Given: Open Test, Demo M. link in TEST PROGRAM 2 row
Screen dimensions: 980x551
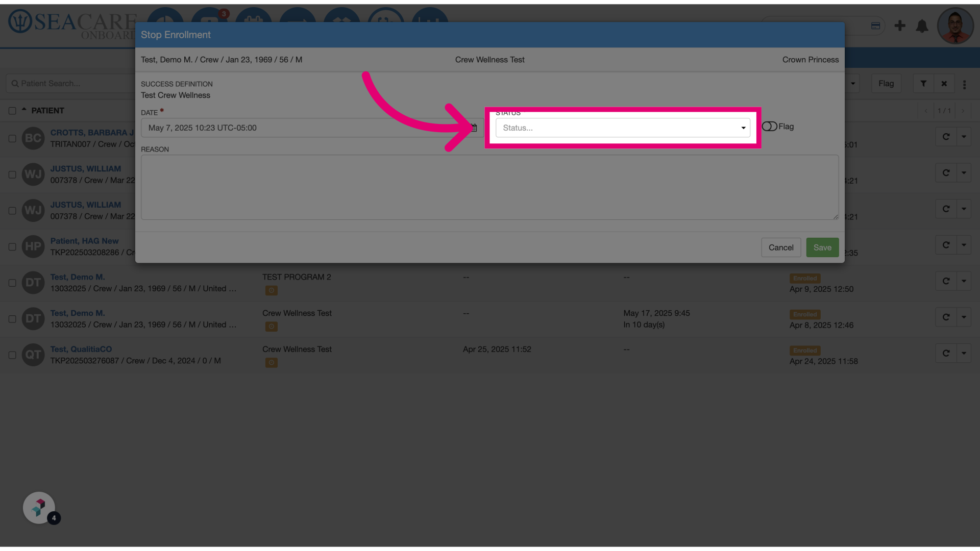Looking at the screenshot, I should (78, 277).
